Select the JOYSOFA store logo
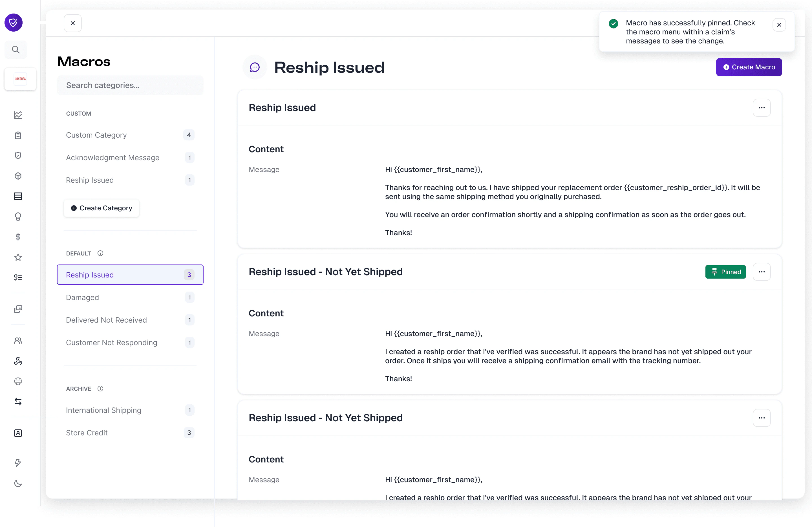 coord(20,79)
